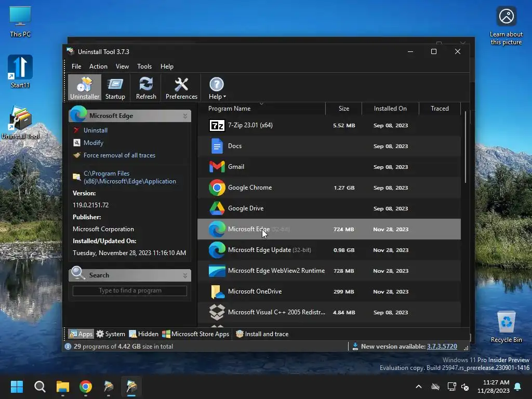532x399 pixels.
Task: Sort by Traced column header
Action: click(x=440, y=109)
